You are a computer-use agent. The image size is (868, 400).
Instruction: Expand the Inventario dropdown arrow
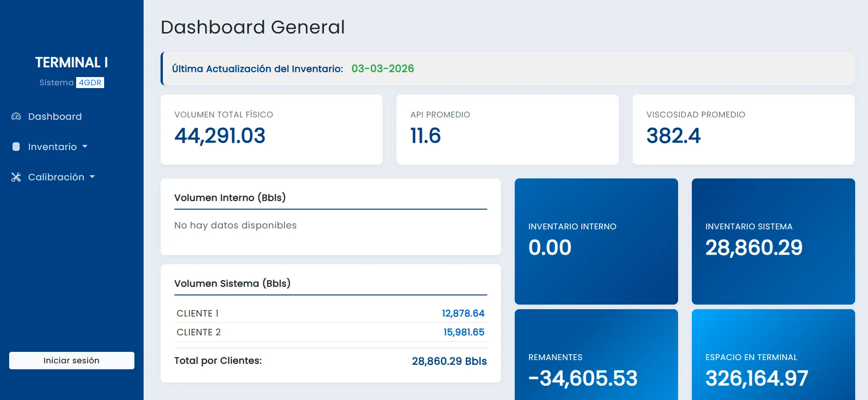[85, 147]
